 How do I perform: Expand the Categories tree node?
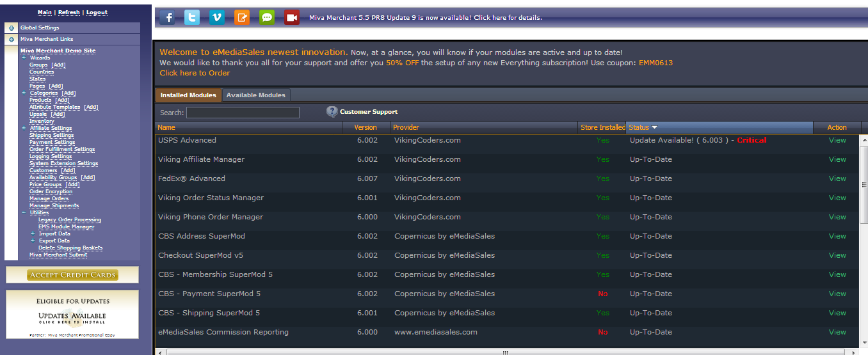pyautogui.click(x=24, y=93)
